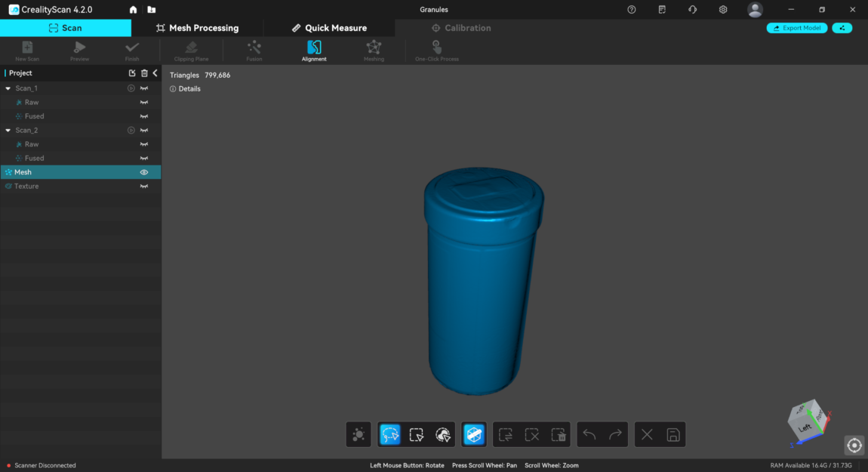The width and height of the screenshot is (868, 472).
Task: Select the rectangle selection tool
Action: coord(417,435)
